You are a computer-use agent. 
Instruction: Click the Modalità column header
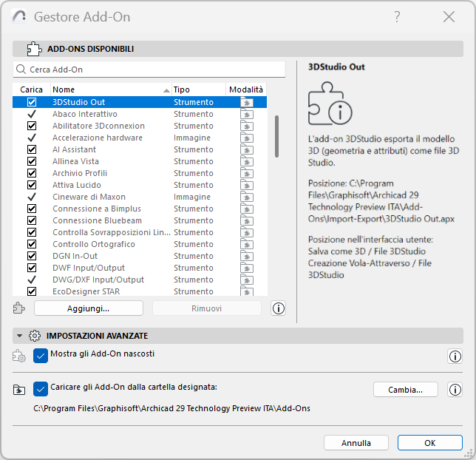pyautogui.click(x=246, y=89)
